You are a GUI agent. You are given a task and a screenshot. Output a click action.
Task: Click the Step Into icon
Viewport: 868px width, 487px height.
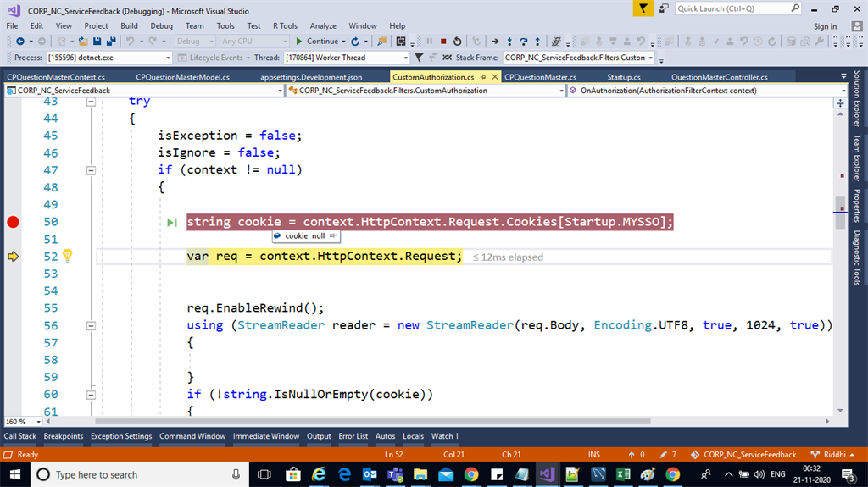pos(509,42)
